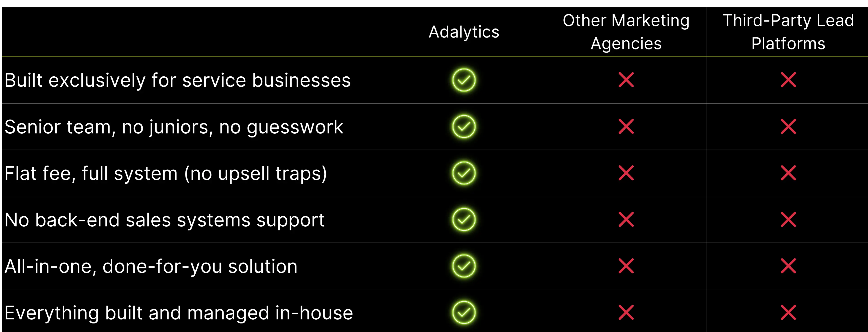868x332 pixels.
Task: Click Third-Party Platforms red X for service businesses
Action: [x=788, y=80]
